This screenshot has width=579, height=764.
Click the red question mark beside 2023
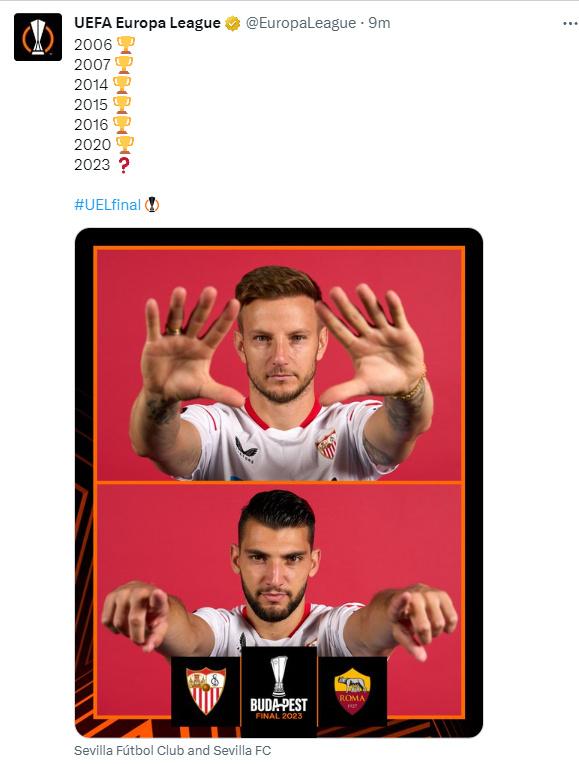[x=124, y=165]
